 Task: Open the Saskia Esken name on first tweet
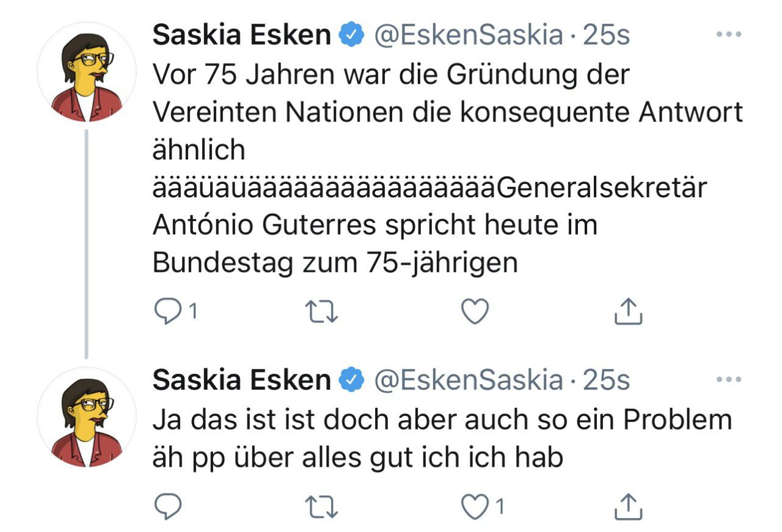click(241, 35)
